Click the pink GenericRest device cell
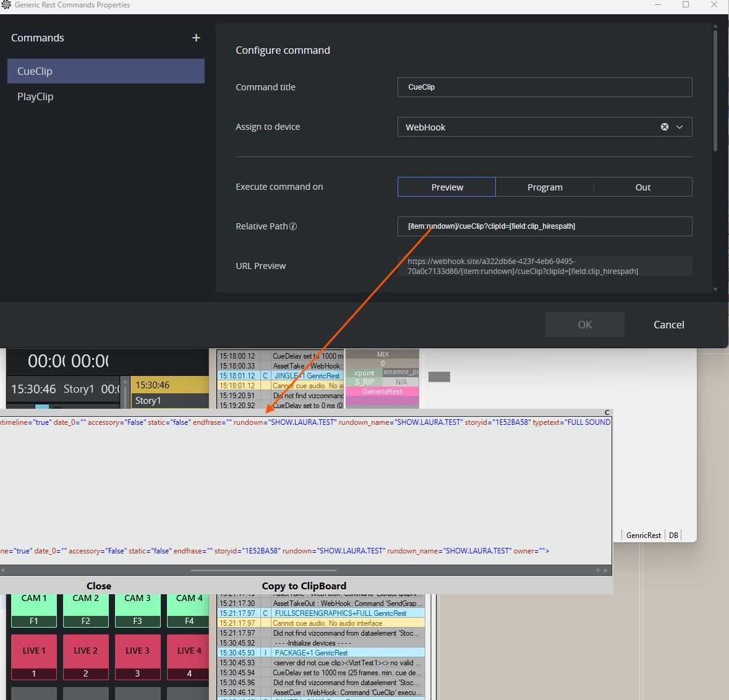This screenshot has height=700, width=729. click(x=382, y=391)
